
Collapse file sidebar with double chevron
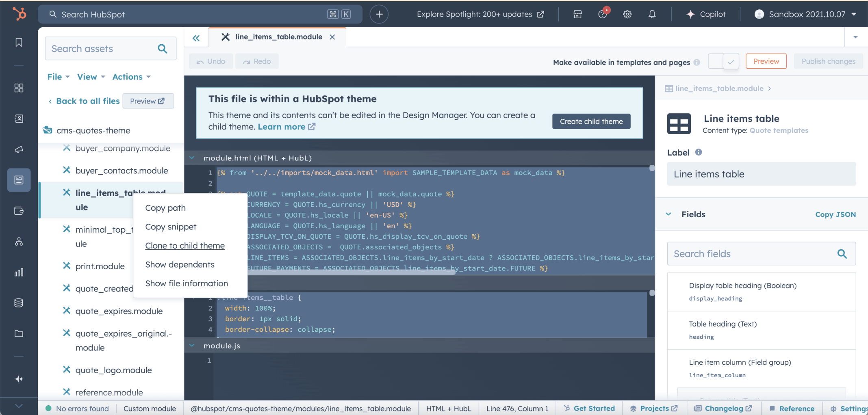click(196, 38)
